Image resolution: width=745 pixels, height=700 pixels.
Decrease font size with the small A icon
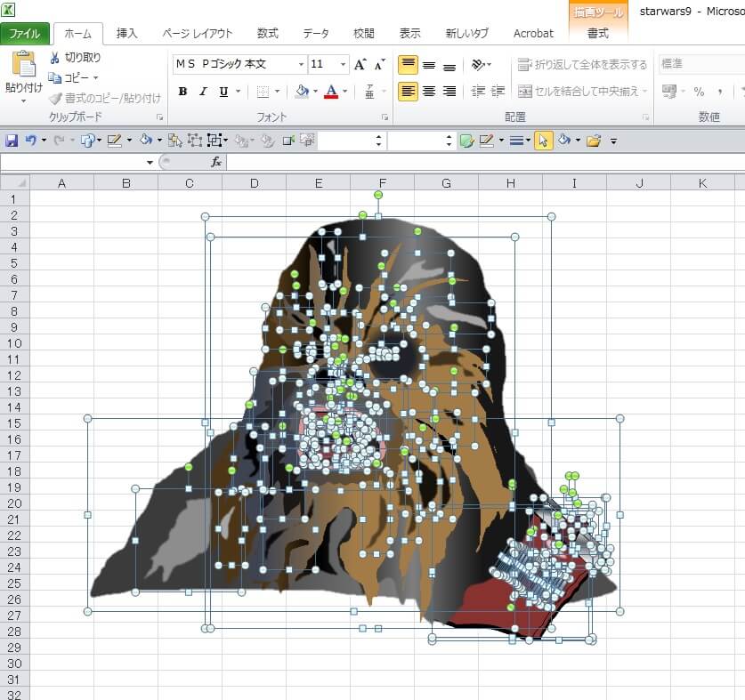379,64
